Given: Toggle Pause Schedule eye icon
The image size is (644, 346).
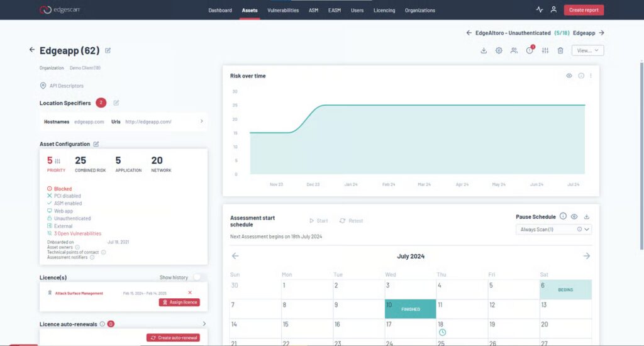Looking at the screenshot, I should pos(574,216).
